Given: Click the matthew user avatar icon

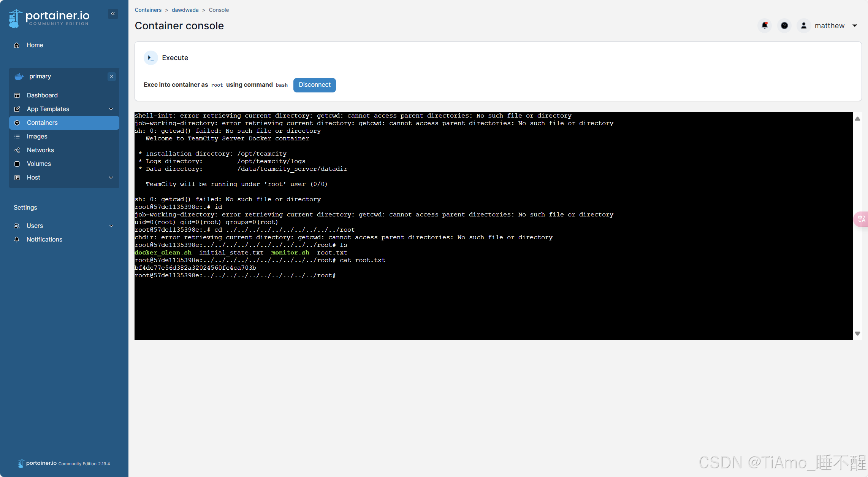Looking at the screenshot, I should click(x=804, y=26).
